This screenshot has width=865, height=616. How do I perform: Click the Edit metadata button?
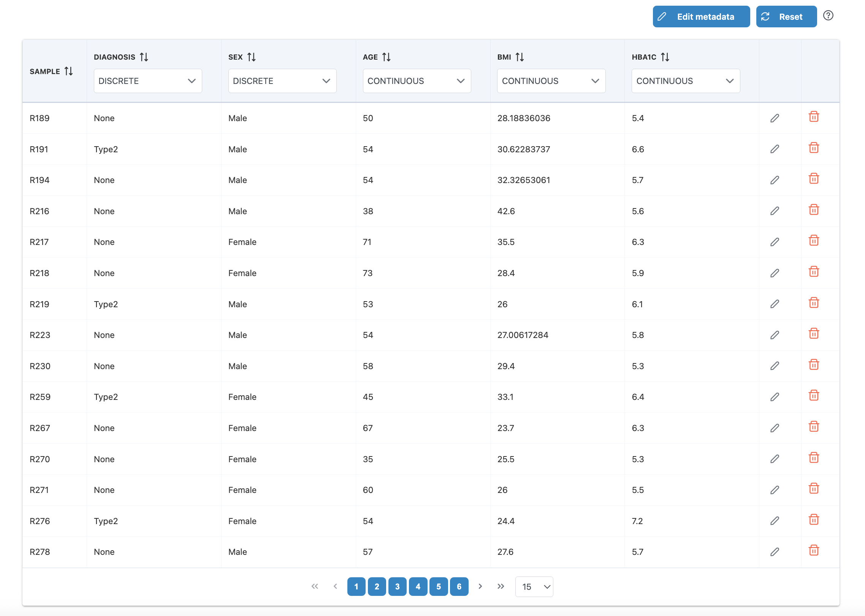pos(701,17)
